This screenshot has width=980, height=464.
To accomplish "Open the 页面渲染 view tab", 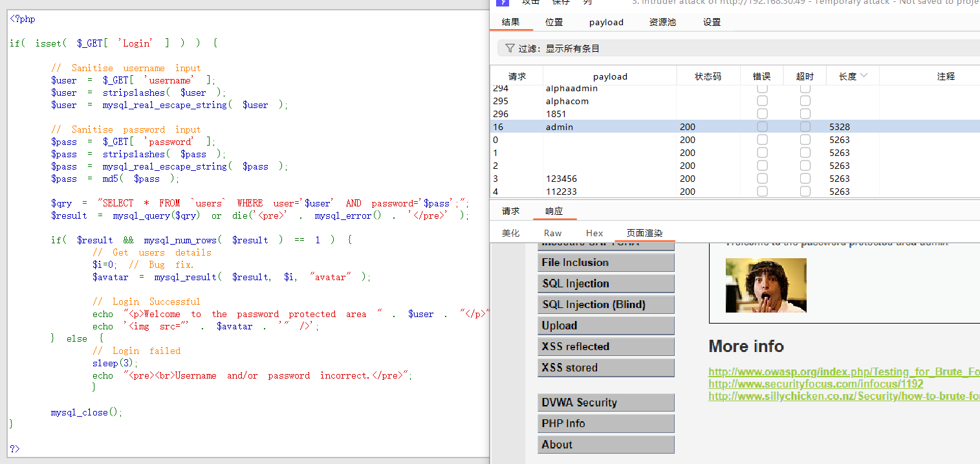I will coord(644,233).
